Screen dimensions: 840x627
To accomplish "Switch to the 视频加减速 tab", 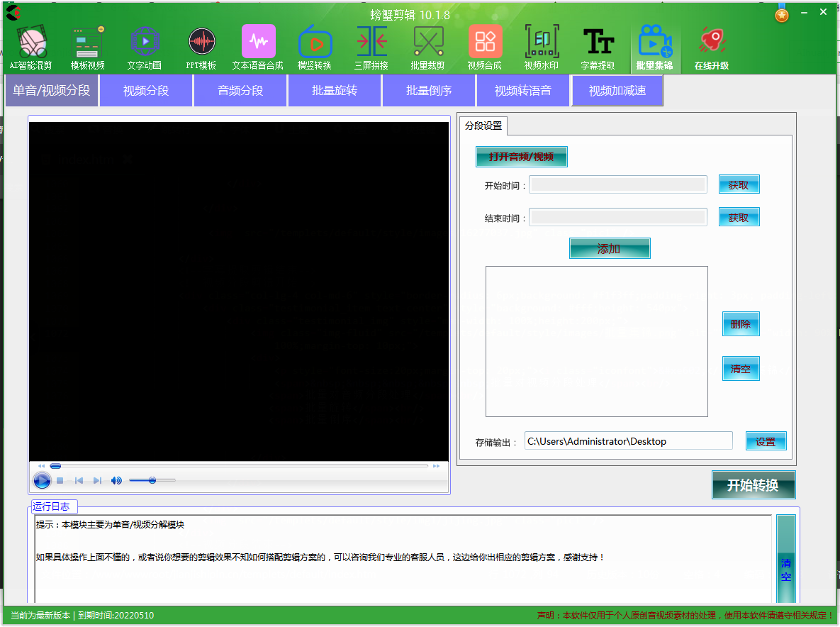I will pyautogui.click(x=617, y=90).
